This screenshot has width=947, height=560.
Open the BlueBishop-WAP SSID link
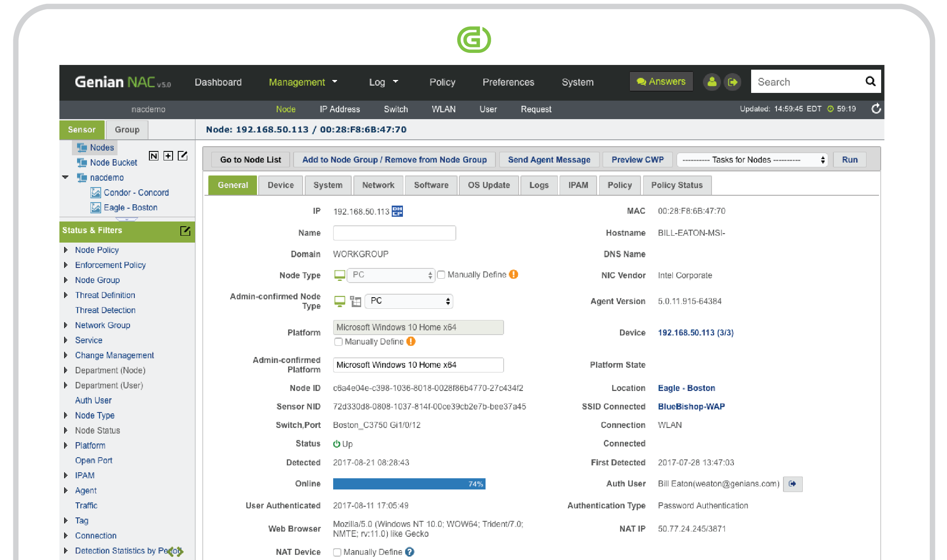(x=691, y=406)
